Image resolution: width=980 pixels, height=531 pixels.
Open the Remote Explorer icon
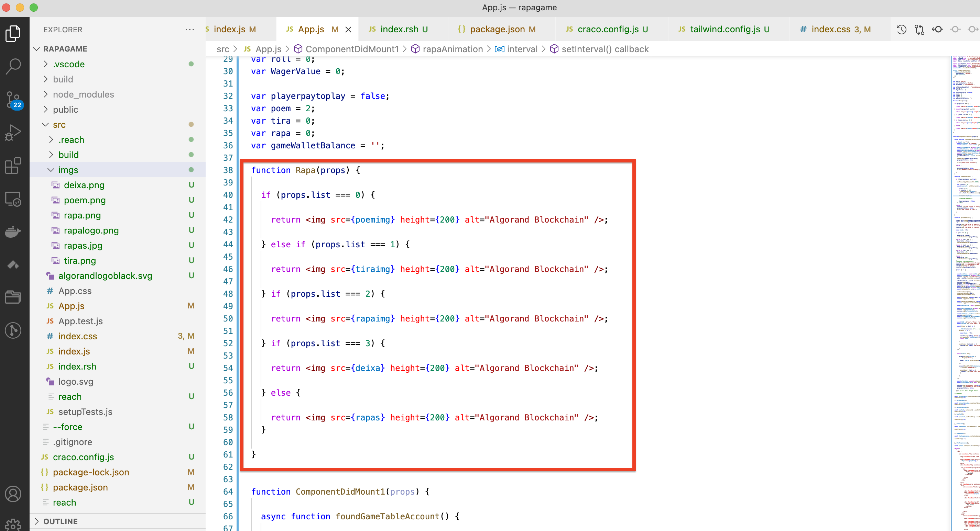14,199
